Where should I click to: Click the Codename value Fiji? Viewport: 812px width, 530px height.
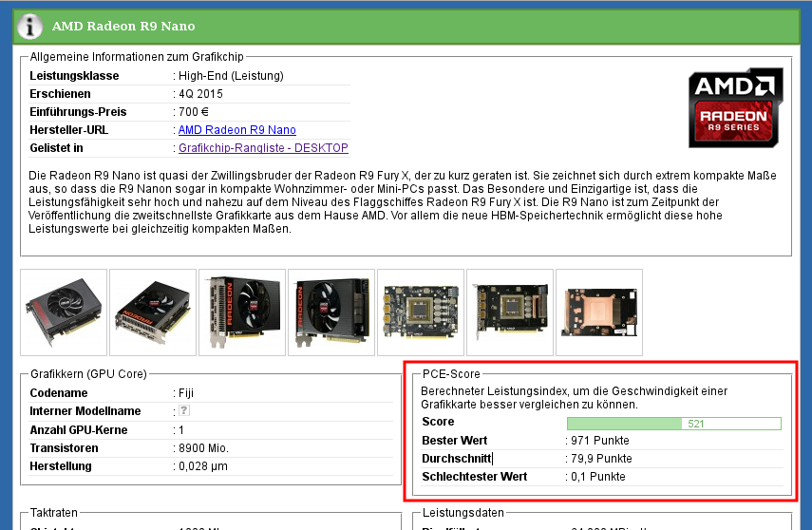(186, 392)
